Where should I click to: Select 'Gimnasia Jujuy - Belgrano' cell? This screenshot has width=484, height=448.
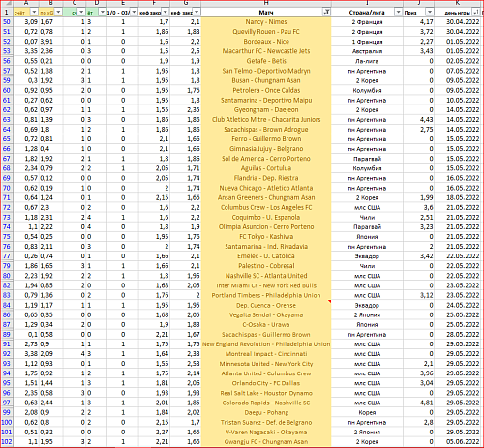(x=266, y=149)
